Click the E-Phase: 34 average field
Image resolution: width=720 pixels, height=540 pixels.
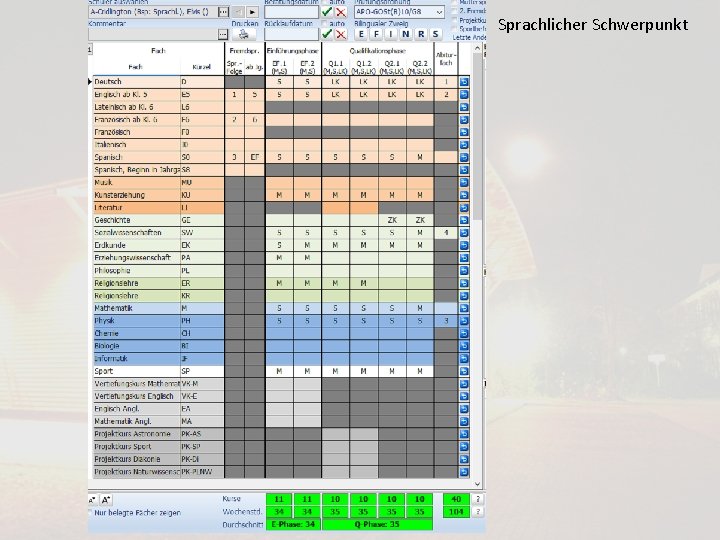coord(293,524)
